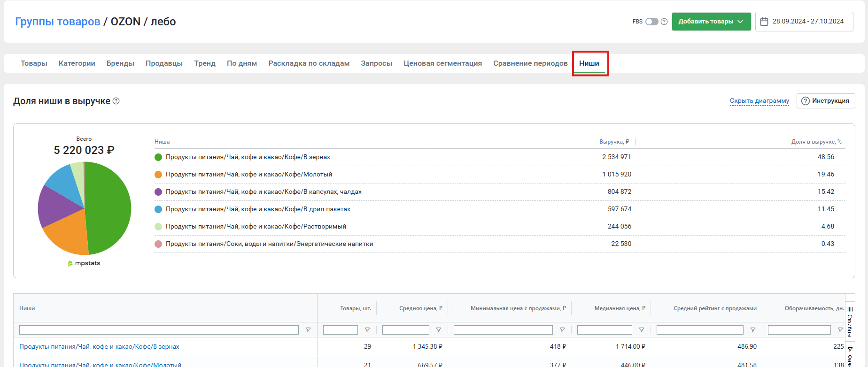Open the Раскладка по складам tab
The width and height of the screenshot is (868, 367).
coord(309,63)
